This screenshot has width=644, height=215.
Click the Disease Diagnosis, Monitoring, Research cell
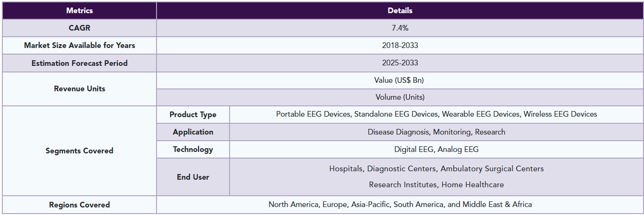click(436, 132)
